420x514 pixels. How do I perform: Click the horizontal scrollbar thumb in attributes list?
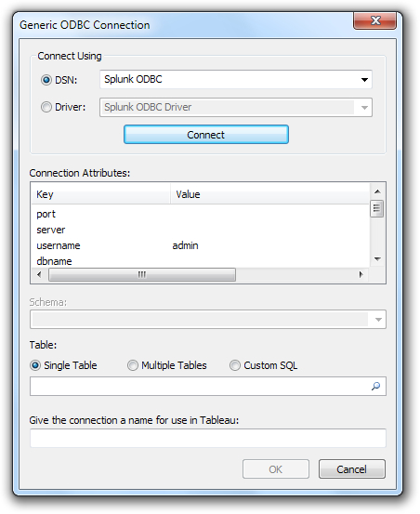click(142, 274)
